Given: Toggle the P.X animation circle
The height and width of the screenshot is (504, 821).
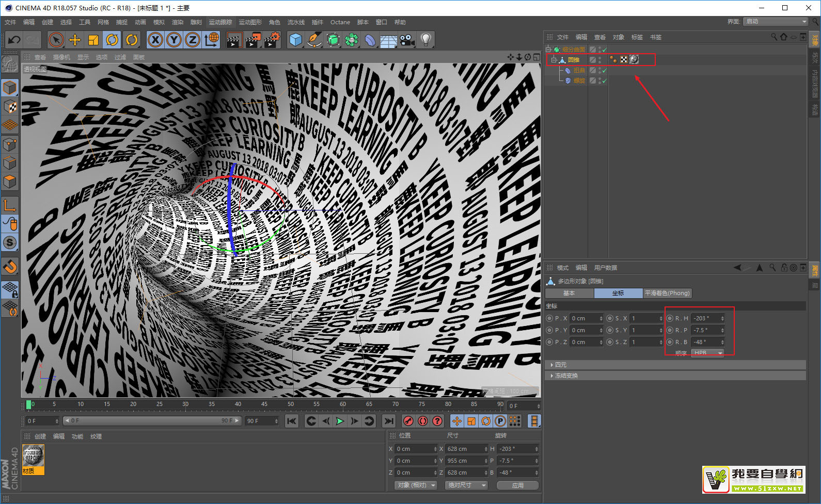Looking at the screenshot, I should (x=549, y=318).
